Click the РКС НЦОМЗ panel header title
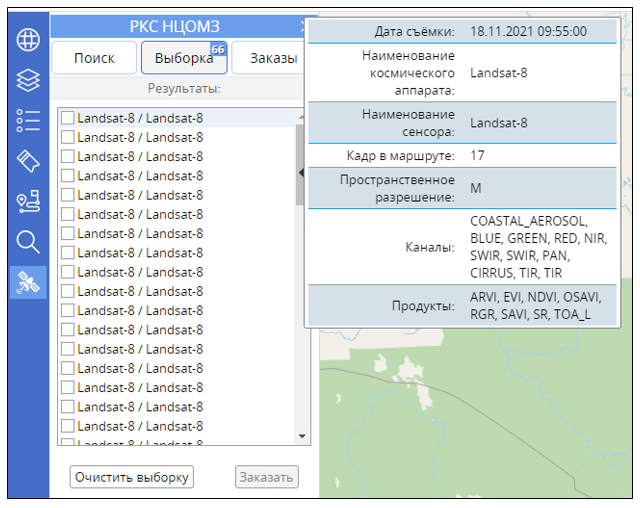Image resolution: width=640 pixels, height=508 pixels. pos(175,27)
